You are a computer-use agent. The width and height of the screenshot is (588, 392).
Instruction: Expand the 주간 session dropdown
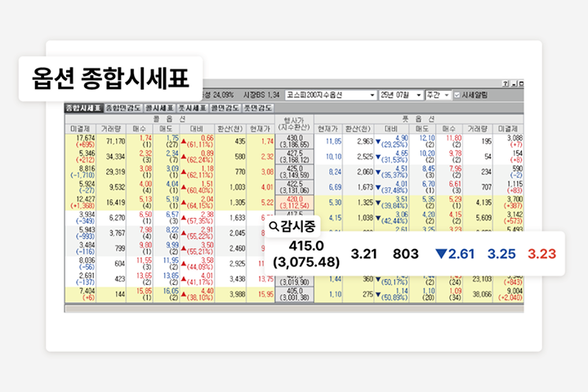446,95
